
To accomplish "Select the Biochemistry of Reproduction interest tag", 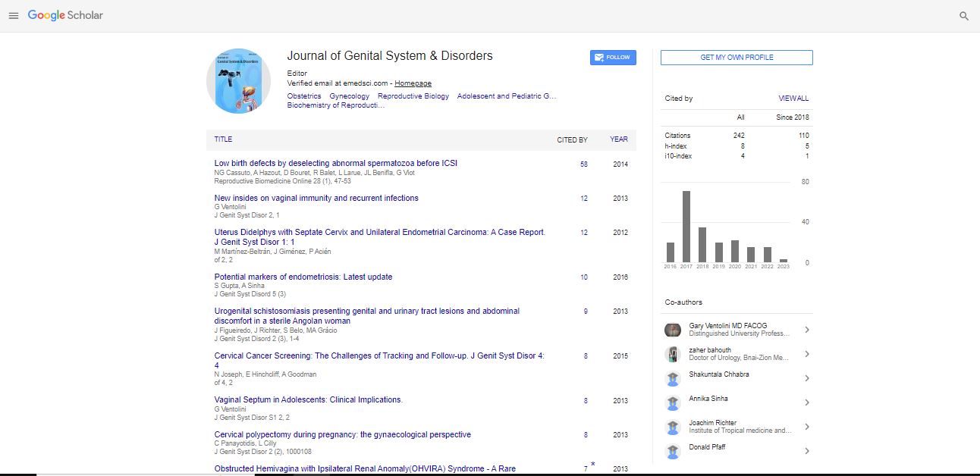I will tap(336, 105).
